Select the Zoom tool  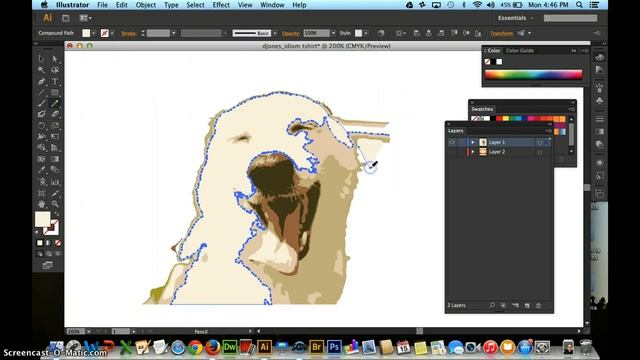[55, 204]
